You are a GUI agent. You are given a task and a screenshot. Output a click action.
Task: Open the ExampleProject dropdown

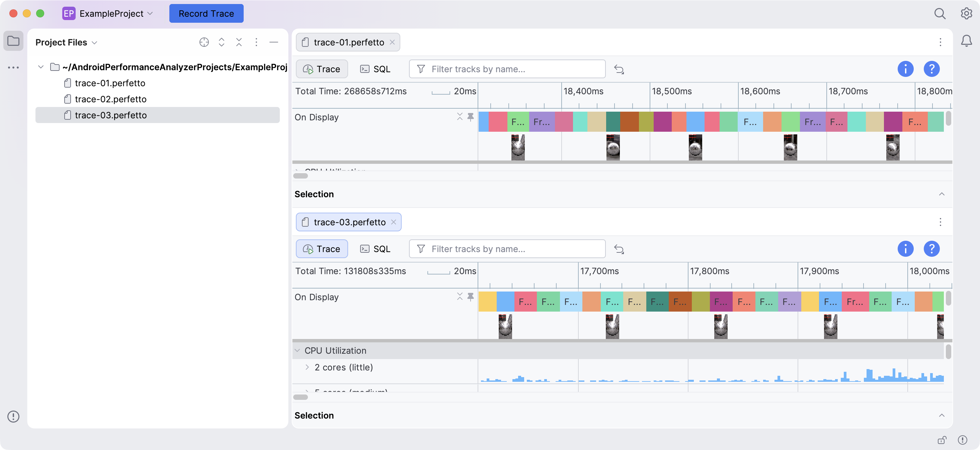[x=108, y=14]
